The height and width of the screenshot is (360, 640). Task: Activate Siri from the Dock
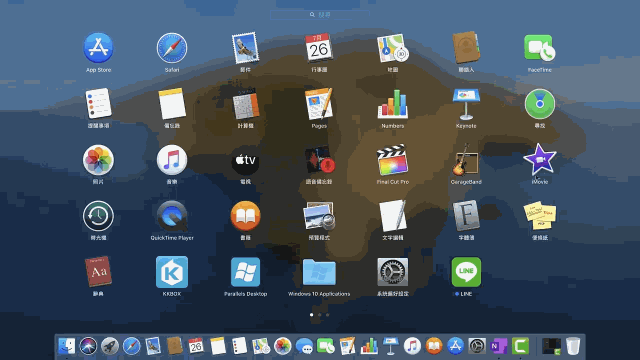pyautogui.click(x=88, y=346)
